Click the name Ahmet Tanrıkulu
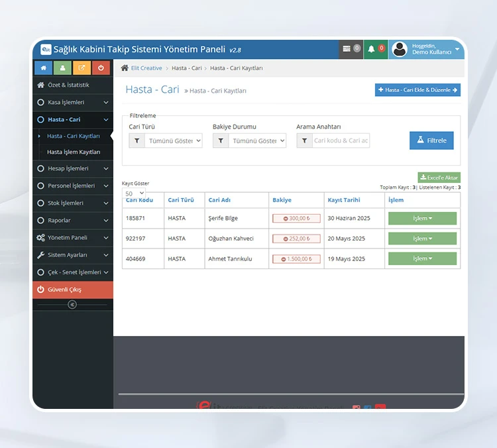 230,259
